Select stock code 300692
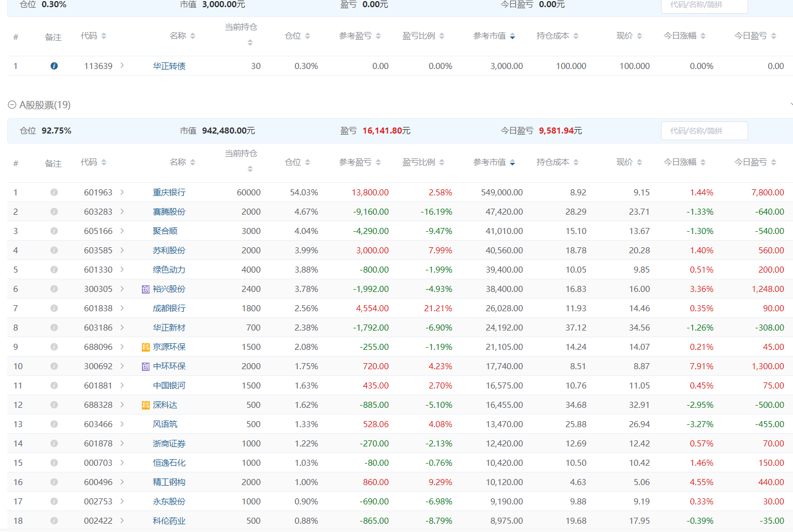 [x=98, y=366]
